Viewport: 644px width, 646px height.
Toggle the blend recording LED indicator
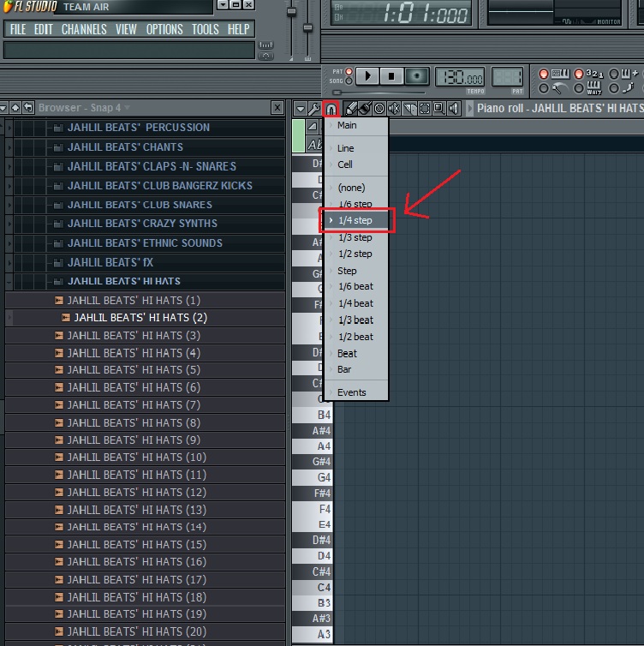(613, 74)
